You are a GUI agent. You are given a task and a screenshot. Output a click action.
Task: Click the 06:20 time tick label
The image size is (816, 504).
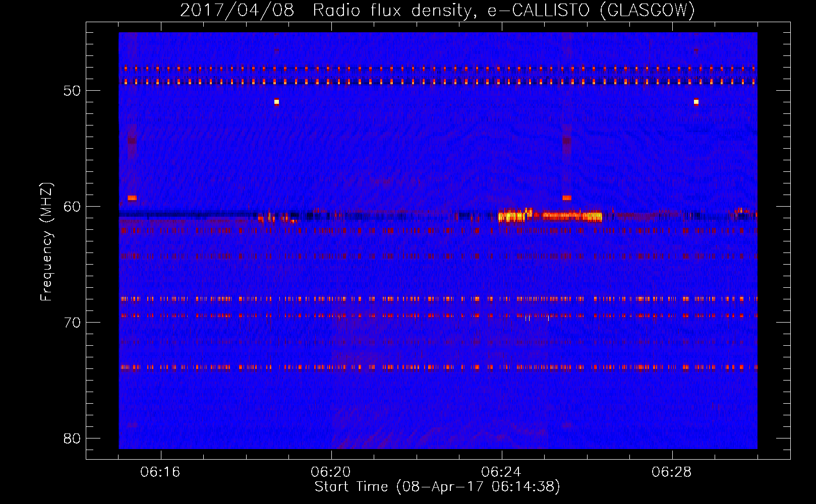pyautogui.click(x=330, y=472)
